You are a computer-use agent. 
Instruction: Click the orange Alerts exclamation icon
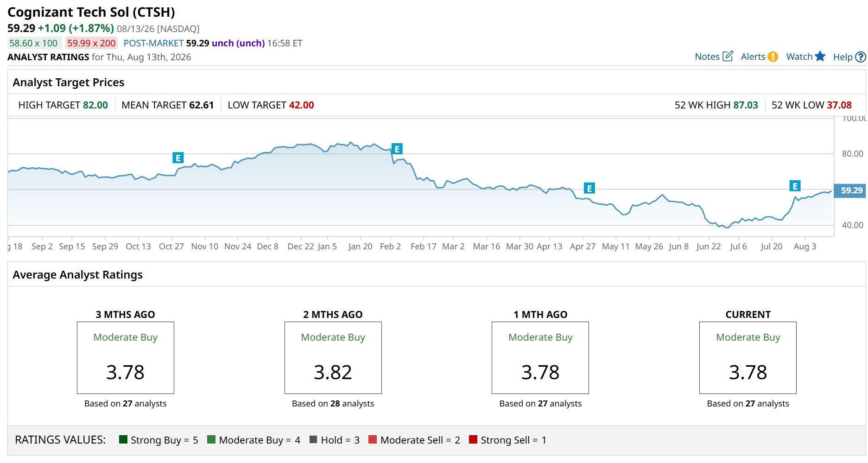(773, 57)
